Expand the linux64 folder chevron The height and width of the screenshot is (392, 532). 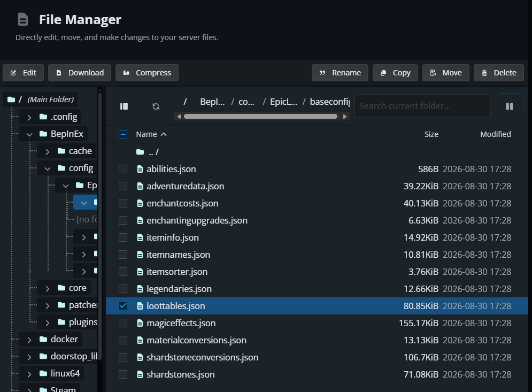tap(29, 374)
